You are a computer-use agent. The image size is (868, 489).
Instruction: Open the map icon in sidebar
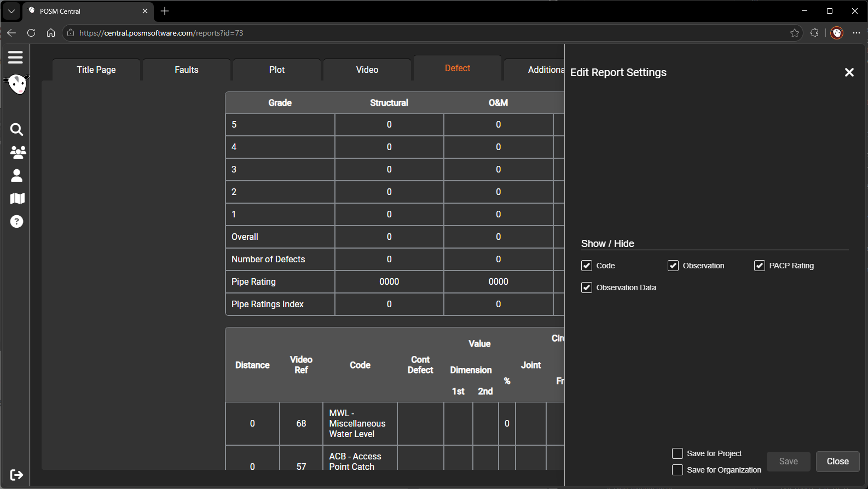pyautogui.click(x=18, y=198)
